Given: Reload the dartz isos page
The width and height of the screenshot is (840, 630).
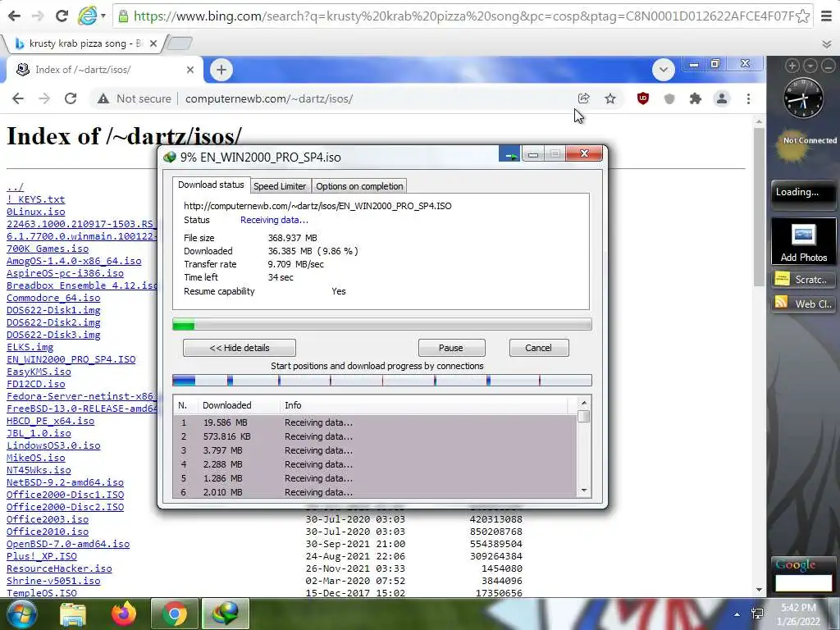Looking at the screenshot, I should pos(71,98).
